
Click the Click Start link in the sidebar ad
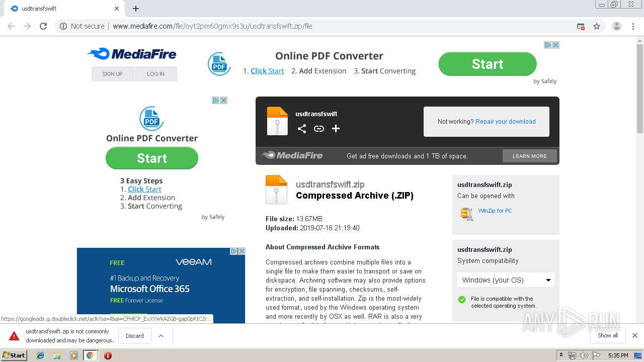tap(144, 189)
